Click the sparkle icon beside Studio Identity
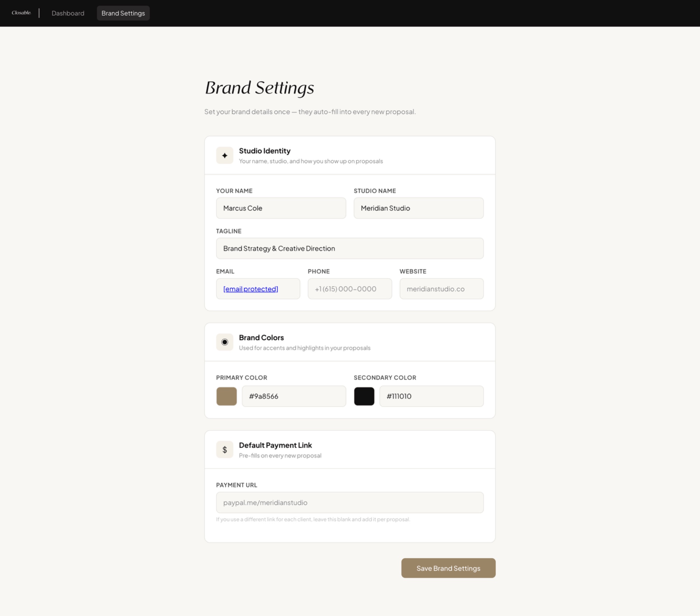Image resolution: width=700 pixels, height=616 pixels. click(x=225, y=155)
